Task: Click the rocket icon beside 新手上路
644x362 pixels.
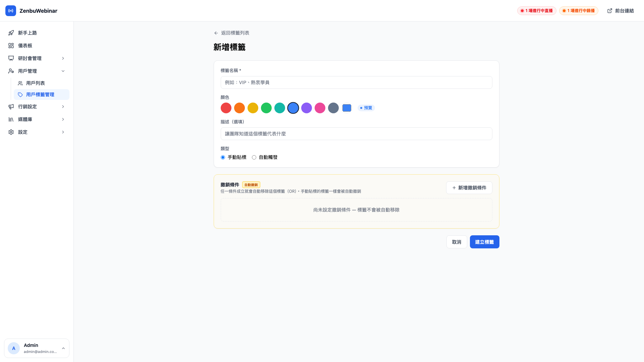Action: [x=11, y=33]
